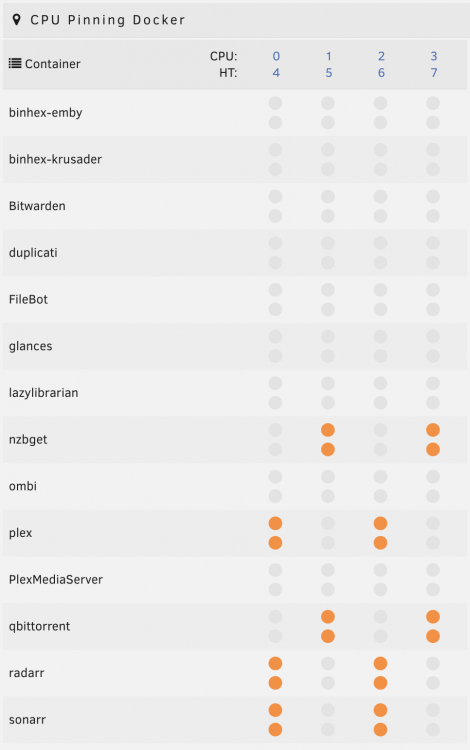
Task: Enable HT 7 for binhex-krusader
Action: click(x=433, y=169)
